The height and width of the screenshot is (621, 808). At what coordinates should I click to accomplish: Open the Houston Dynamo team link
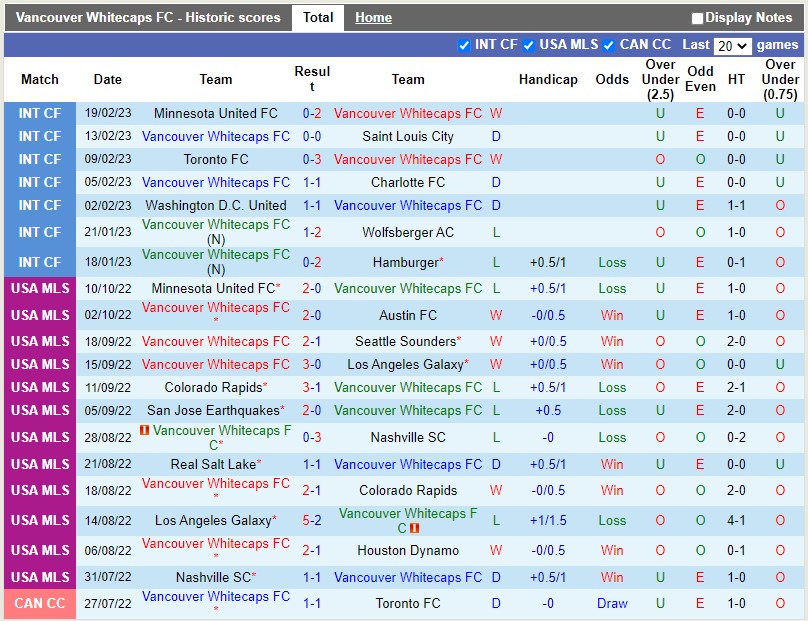click(408, 550)
